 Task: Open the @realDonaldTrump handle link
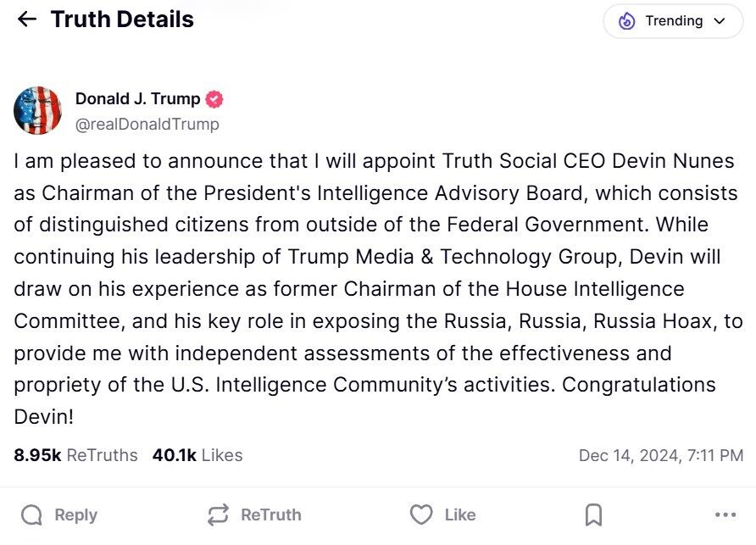point(147,125)
